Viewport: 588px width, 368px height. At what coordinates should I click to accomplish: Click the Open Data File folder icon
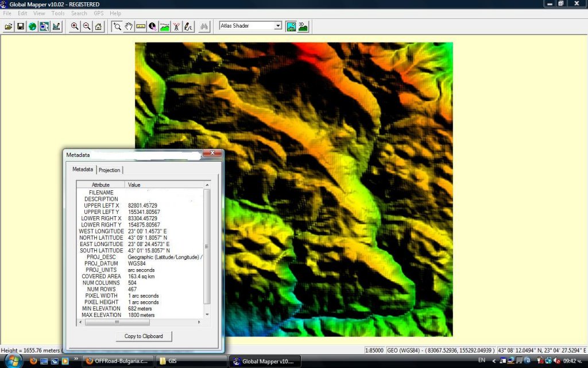click(x=9, y=26)
